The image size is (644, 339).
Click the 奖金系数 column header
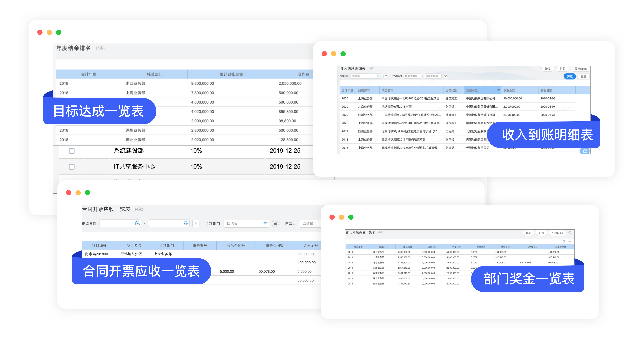[481, 247]
